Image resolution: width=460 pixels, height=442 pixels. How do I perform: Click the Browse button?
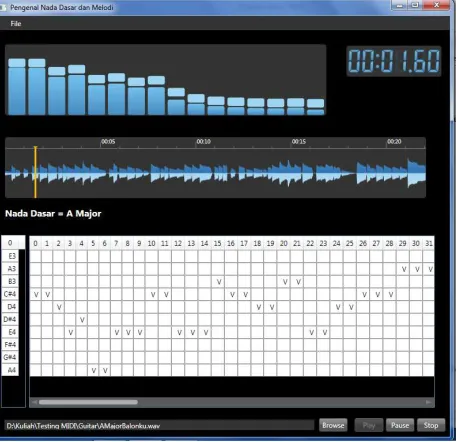[x=333, y=425]
